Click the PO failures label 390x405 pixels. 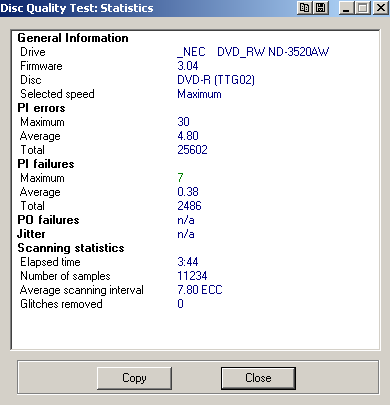(x=48, y=220)
